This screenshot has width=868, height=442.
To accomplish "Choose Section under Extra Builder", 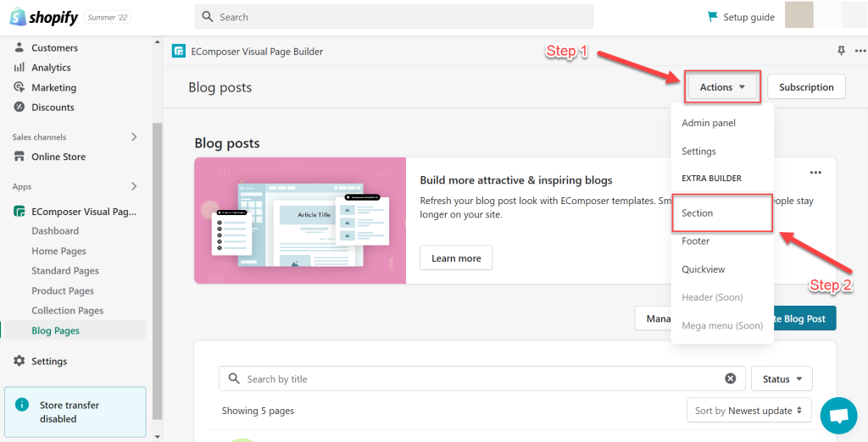I will 722,213.
